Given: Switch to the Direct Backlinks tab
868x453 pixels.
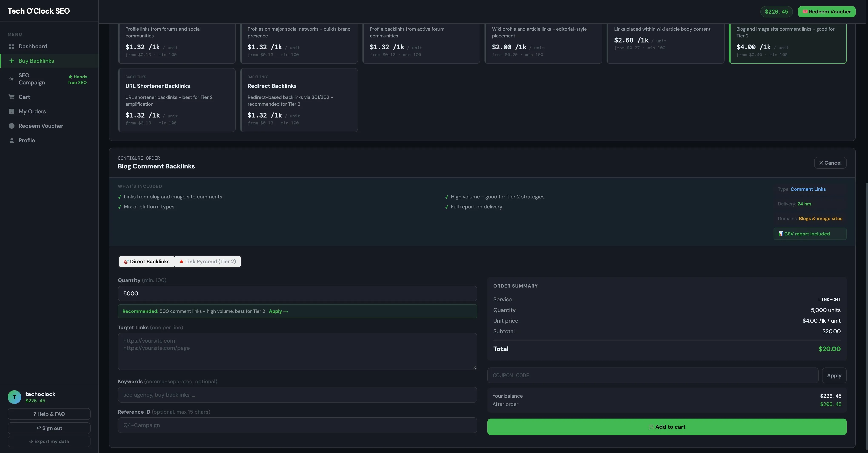Looking at the screenshot, I should 147,262.
